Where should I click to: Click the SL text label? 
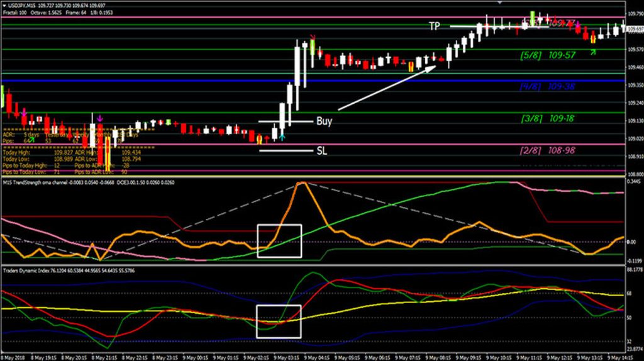(321, 150)
